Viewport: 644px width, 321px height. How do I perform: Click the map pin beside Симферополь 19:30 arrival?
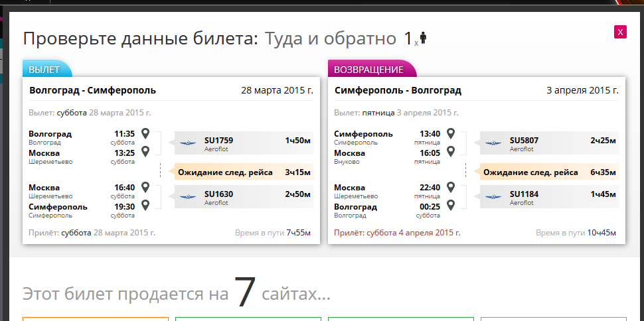(x=145, y=206)
